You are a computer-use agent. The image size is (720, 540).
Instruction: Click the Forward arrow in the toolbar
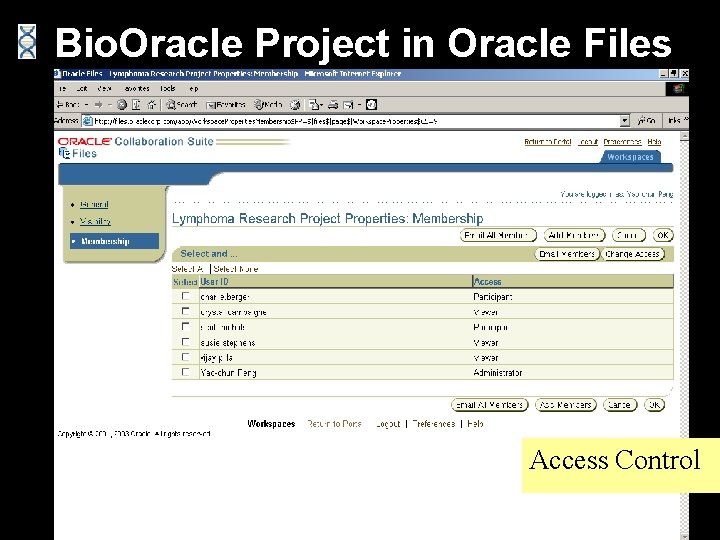click(x=98, y=105)
